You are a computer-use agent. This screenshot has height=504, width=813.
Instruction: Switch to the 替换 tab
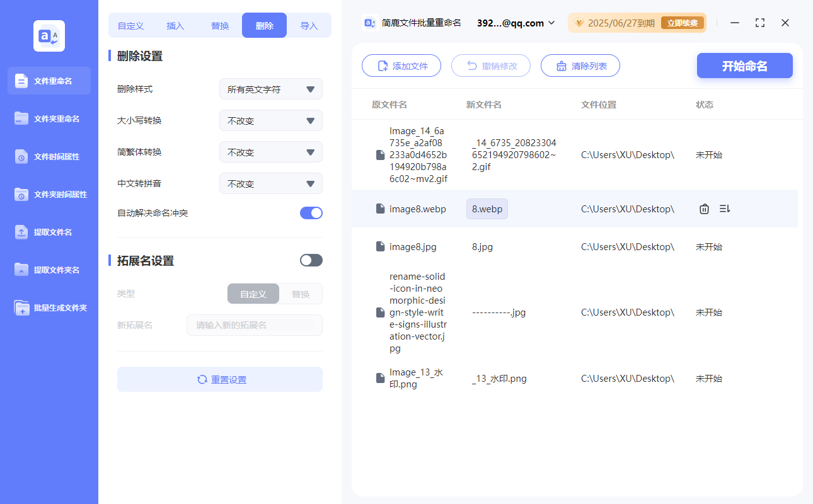[x=220, y=26]
